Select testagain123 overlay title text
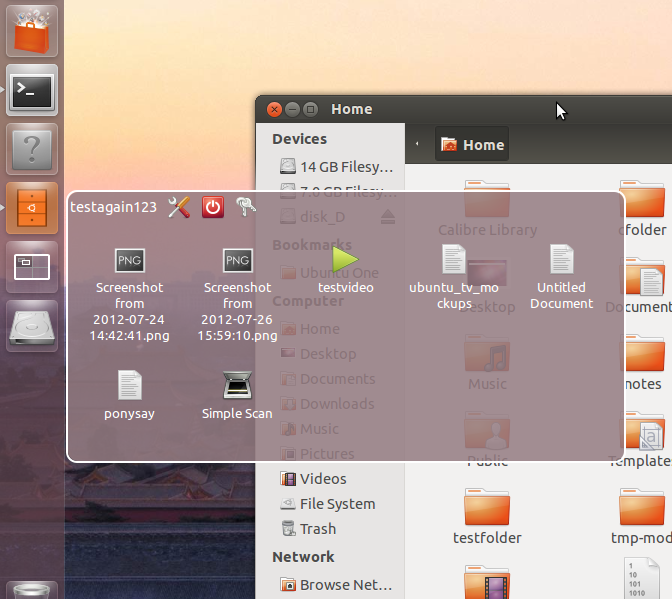The image size is (672, 599). coord(114,207)
